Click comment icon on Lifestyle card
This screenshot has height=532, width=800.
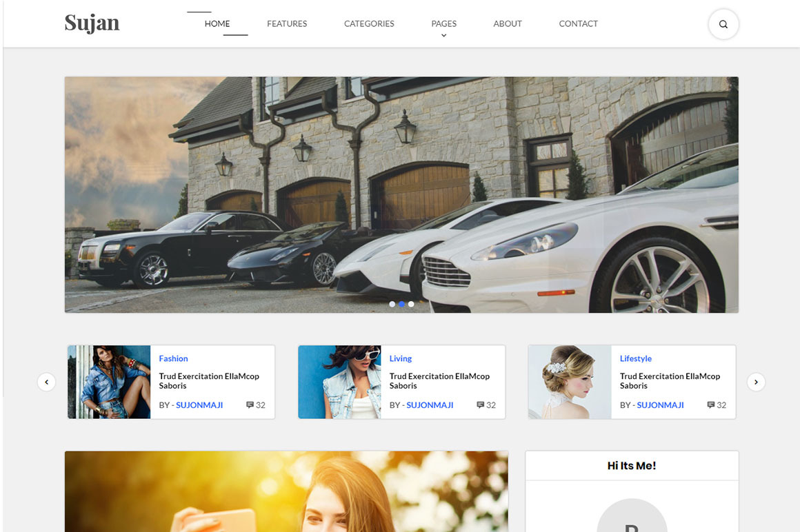click(710, 405)
